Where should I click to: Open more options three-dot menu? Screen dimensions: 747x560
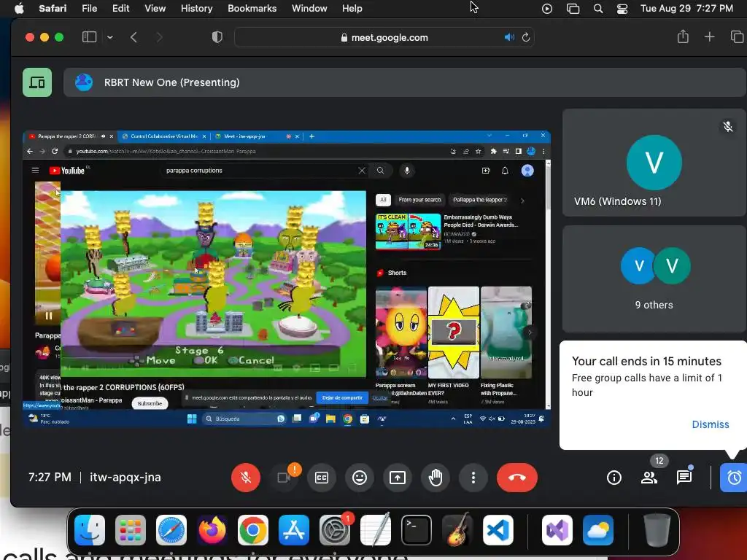coord(473,477)
